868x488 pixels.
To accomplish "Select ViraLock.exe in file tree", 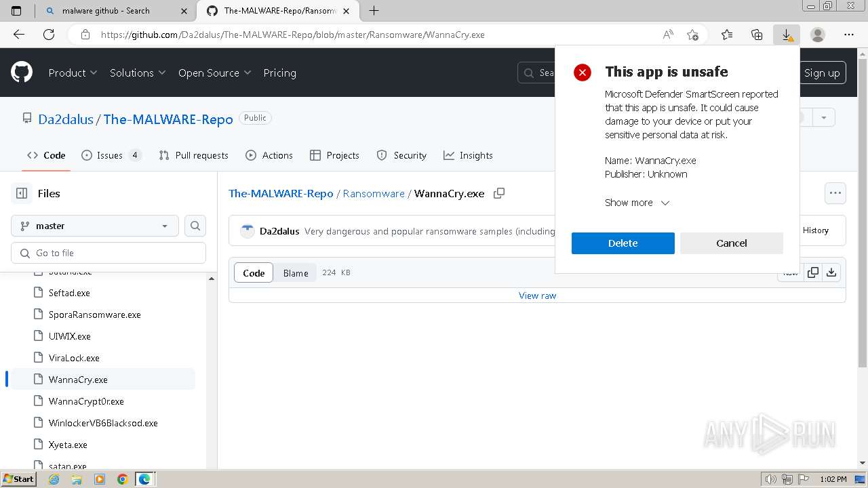I will click(x=74, y=358).
